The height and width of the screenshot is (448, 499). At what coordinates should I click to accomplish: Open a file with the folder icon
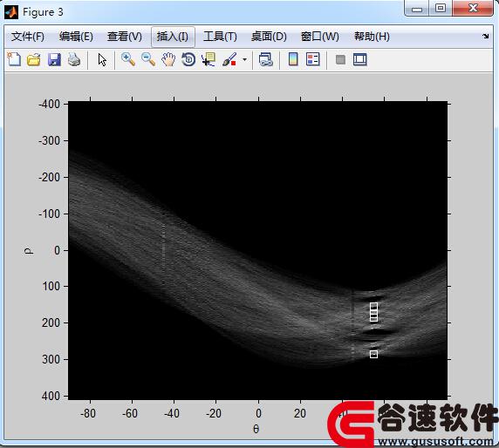pos(34,59)
